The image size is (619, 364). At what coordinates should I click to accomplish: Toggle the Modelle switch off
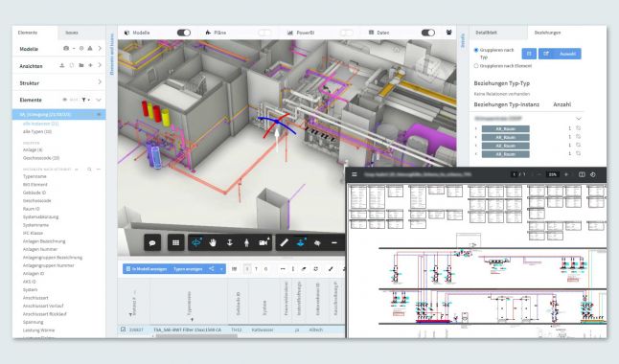pos(184,33)
